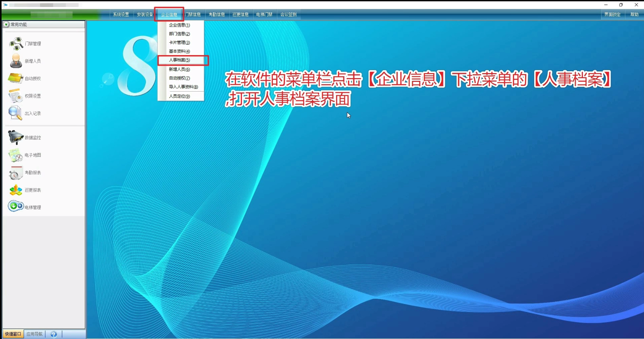Expand the 考勤信息 menu
This screenshot has width=644, height=339.
click(217, 15)
